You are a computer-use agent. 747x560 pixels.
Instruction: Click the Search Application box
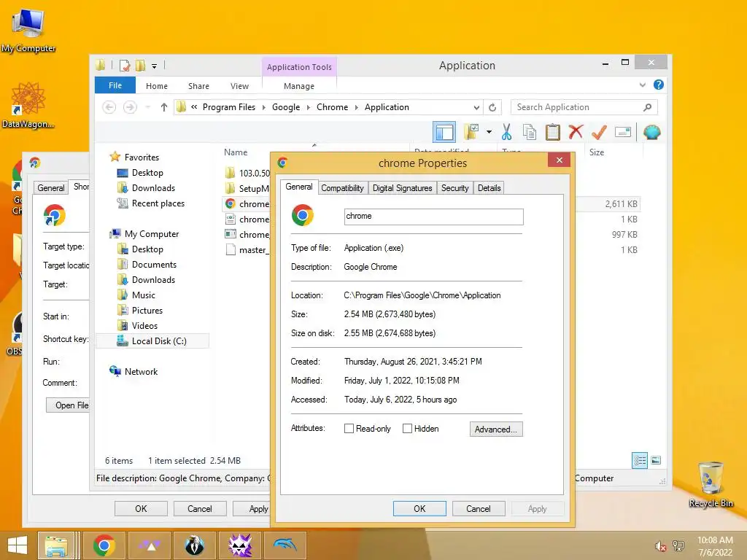click(584, 107)
